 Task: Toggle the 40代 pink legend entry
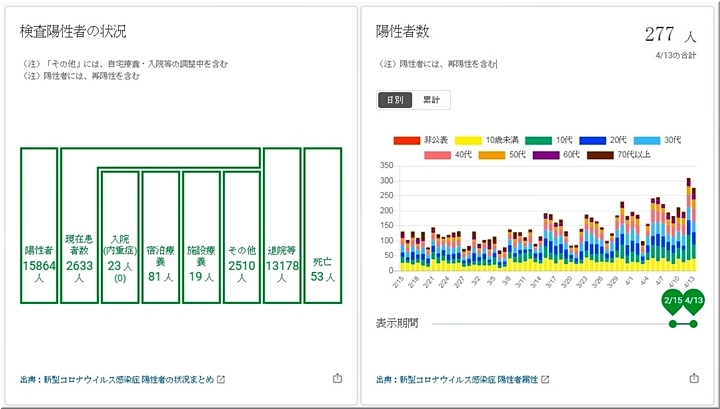450,155
